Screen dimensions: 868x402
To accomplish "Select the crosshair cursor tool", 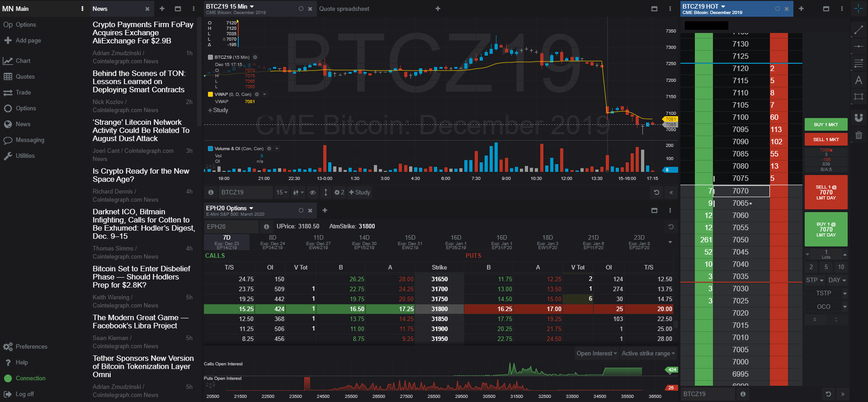I will (x=858, y=9).
